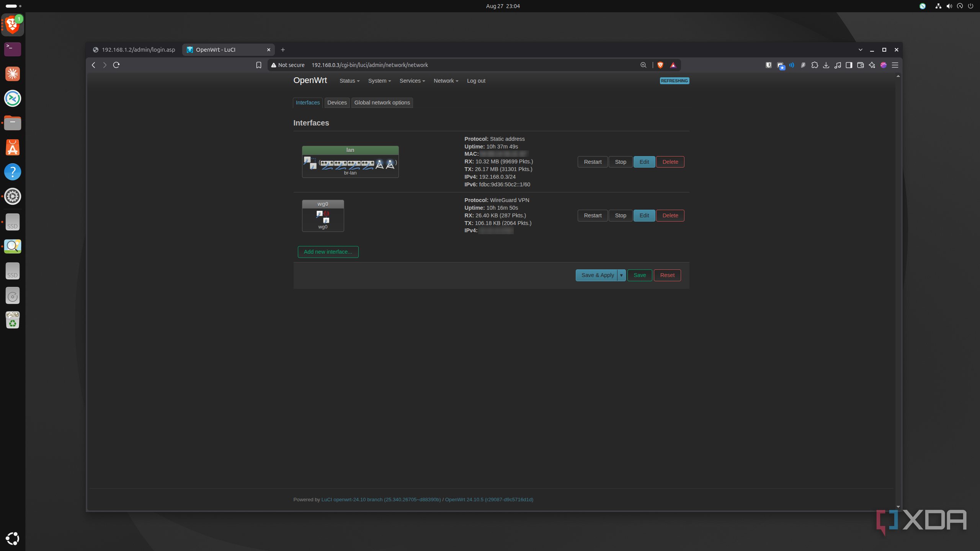This screenshot has height=551, width=980.
Task: Stop the lan interface
Action: click(x=621, y=162)
